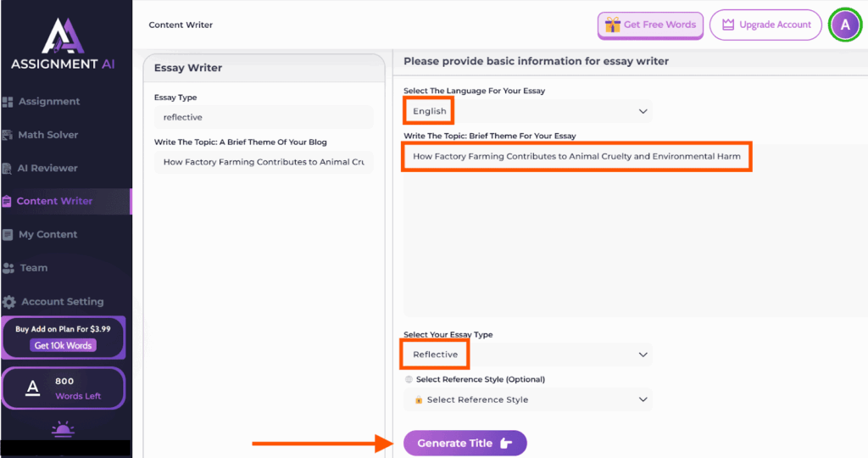868x458 pixels.
Task: Select the Math Solver sidebar icon
Action: tap(8, 135)
